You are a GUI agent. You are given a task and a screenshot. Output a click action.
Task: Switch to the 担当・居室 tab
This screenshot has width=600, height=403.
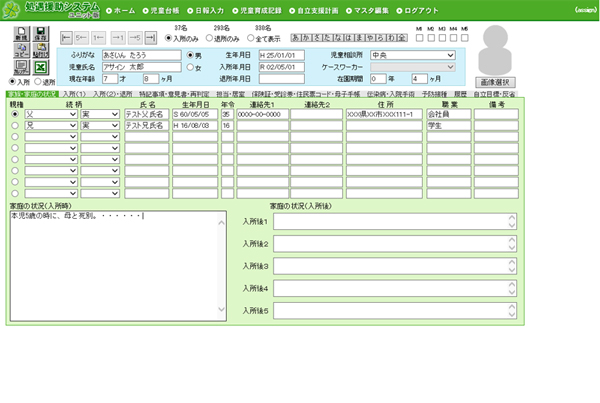click(230, 94)
